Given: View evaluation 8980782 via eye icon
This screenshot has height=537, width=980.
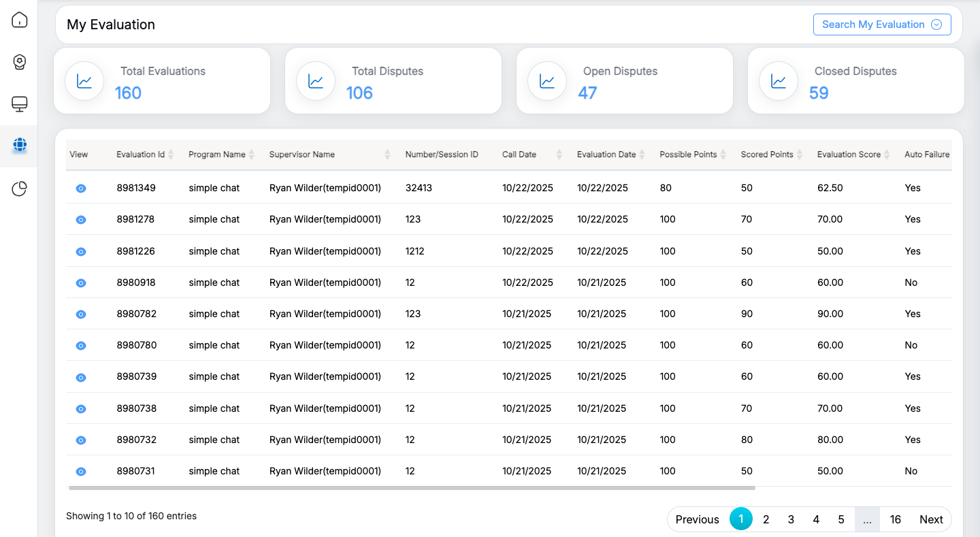Looking at the screenshot, I should [81, 314].
